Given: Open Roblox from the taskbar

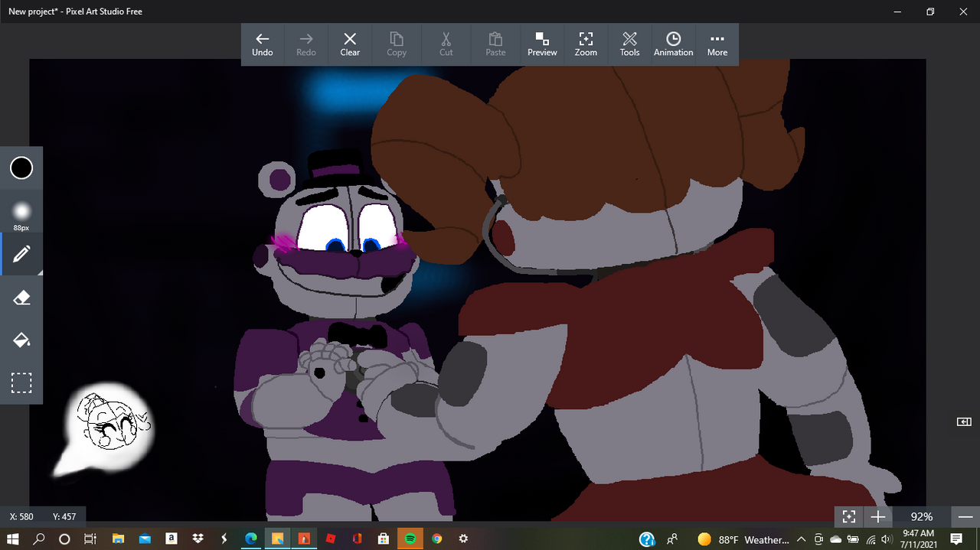Looking at the screenshot, I should (330, 539).
